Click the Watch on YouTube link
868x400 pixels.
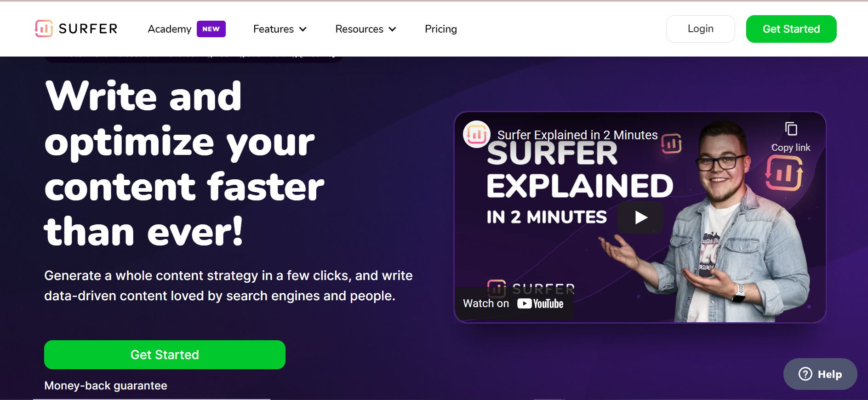[x=514, y=303]
